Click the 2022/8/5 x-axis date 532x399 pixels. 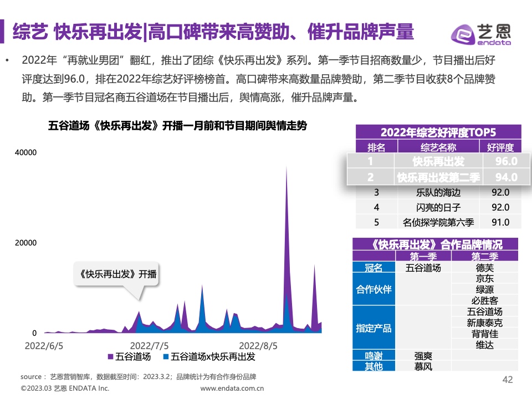258,346
